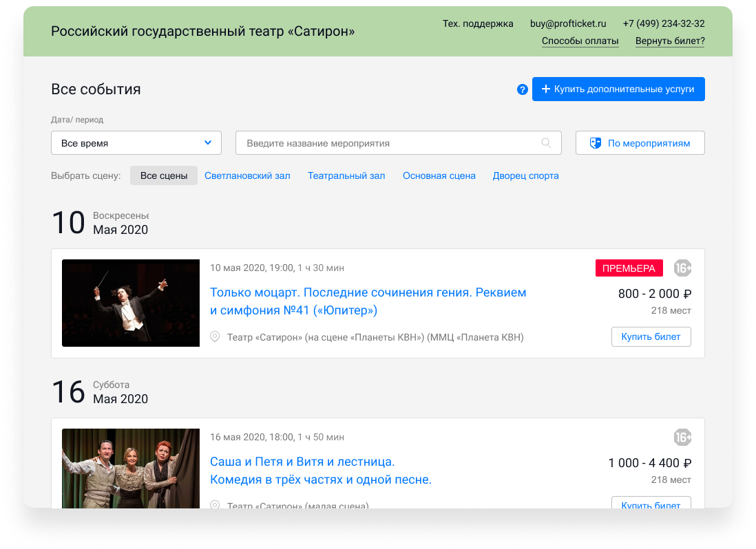Click the three actors thumbnail image
The width and height of the screenshot is (756, 549).
pos(131,469)
